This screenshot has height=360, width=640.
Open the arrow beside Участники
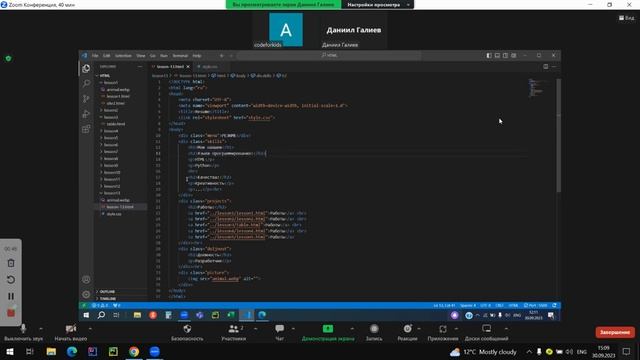(256, 328)
